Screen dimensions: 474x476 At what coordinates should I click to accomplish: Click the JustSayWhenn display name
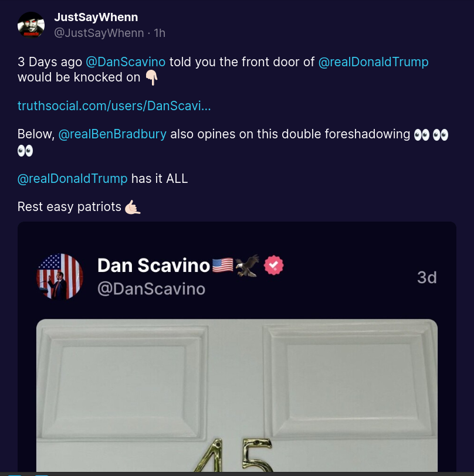click(x=96, y=18)
